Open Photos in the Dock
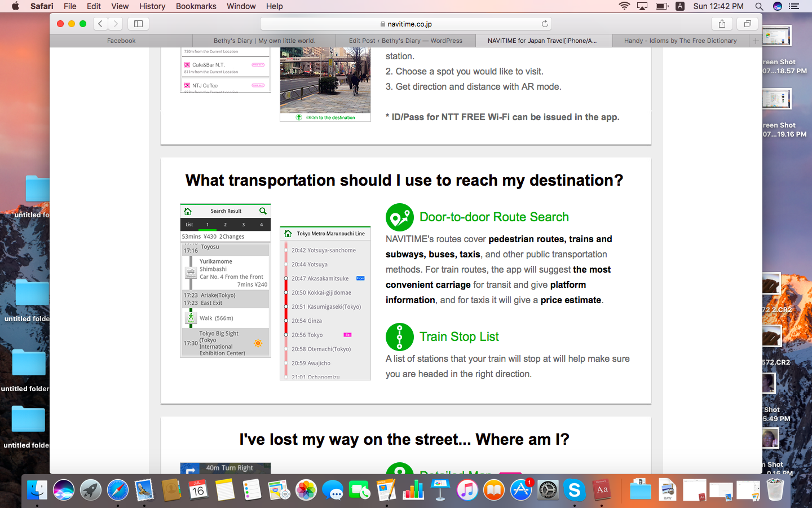 tap(306, 490)
